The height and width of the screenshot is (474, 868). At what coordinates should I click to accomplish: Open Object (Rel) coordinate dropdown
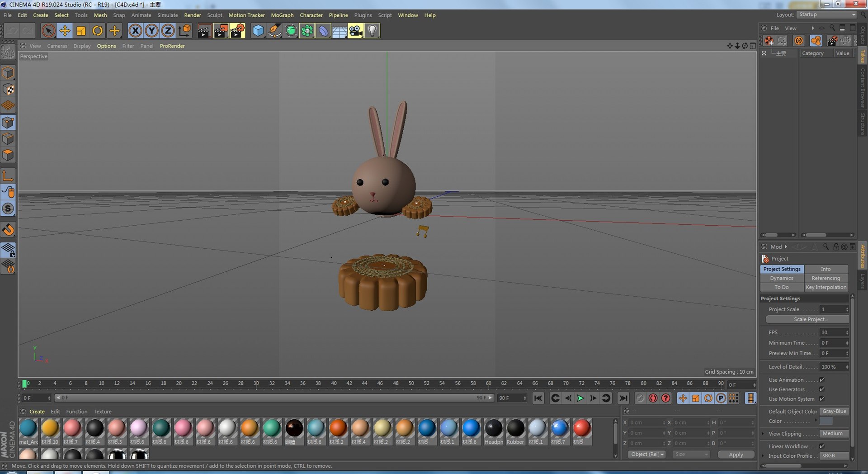(x=647, y=455)
